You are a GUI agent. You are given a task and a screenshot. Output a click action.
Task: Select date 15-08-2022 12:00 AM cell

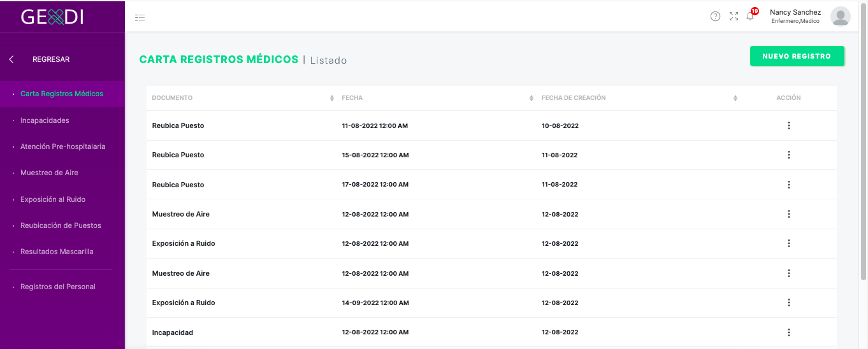[x=375, y=155]
